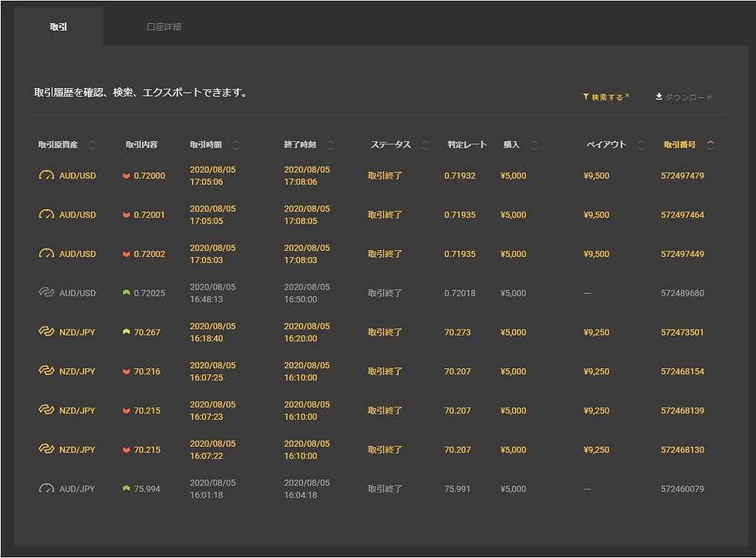Click the down arrow beside 0.72000
This screenshot has width=756, height=558.
[x=127, y=176]
